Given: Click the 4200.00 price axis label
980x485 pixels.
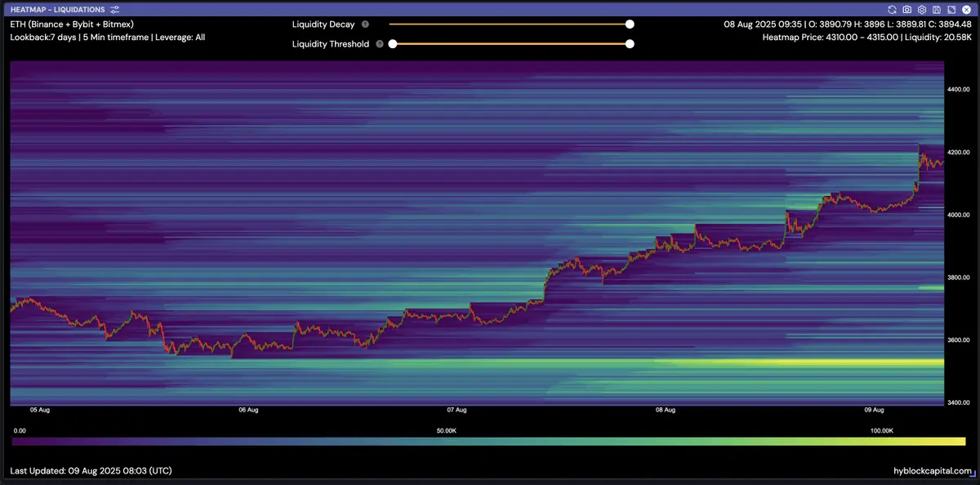Looking at the screenshot, I should tap(959, 152).
